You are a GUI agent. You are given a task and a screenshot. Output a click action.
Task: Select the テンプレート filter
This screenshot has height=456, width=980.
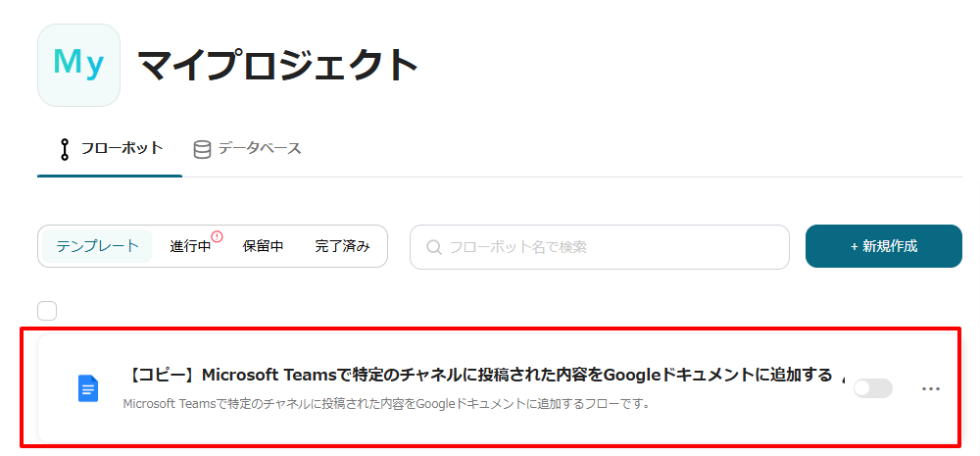(97, 246)
